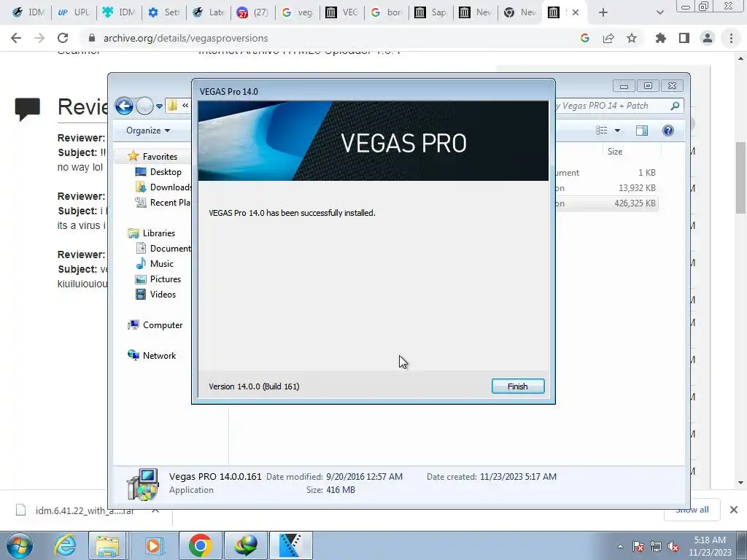Image resolution: width=747 pixels, height=560 pixels.
Task: Select the 1 KB file row
Action: 606,173
